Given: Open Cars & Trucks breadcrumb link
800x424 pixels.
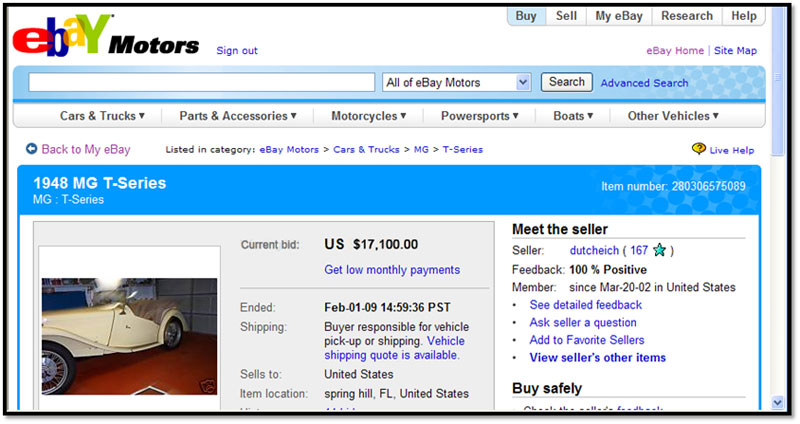Looking at the screenshot, I should 366,149.
